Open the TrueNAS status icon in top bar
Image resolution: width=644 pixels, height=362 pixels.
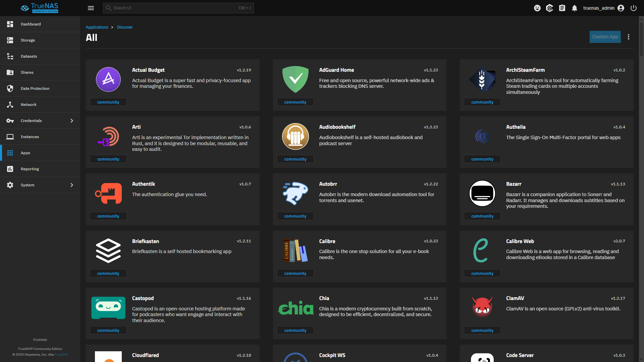(549, 8)
